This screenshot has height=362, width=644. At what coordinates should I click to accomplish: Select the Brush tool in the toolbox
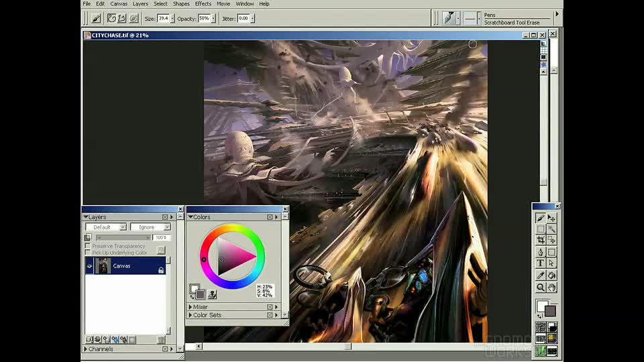pos(541,218)
